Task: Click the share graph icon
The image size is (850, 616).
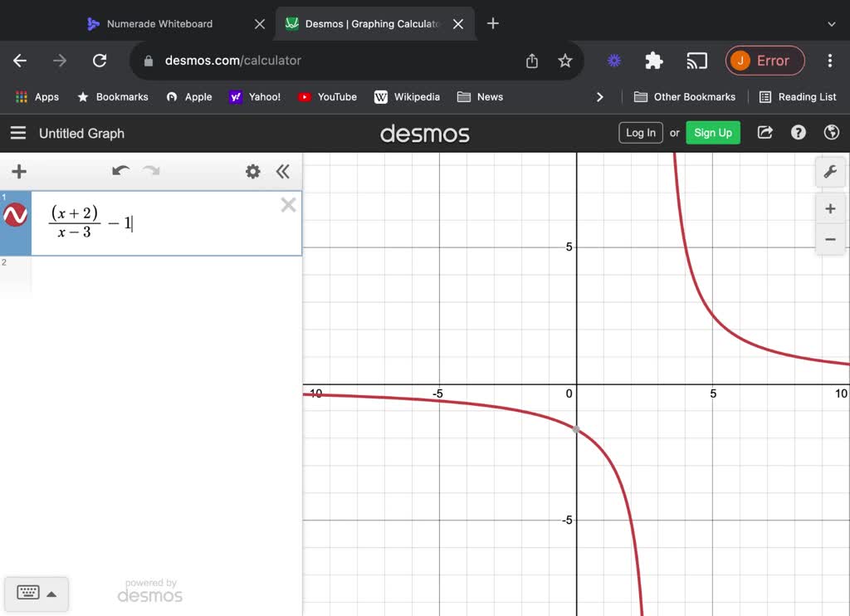Action: pos(765,132)
